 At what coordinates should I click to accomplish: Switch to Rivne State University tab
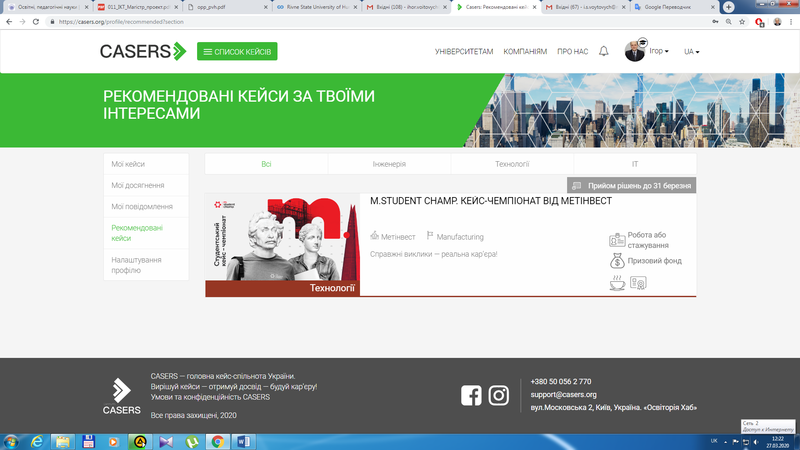(x=316, y=7)
